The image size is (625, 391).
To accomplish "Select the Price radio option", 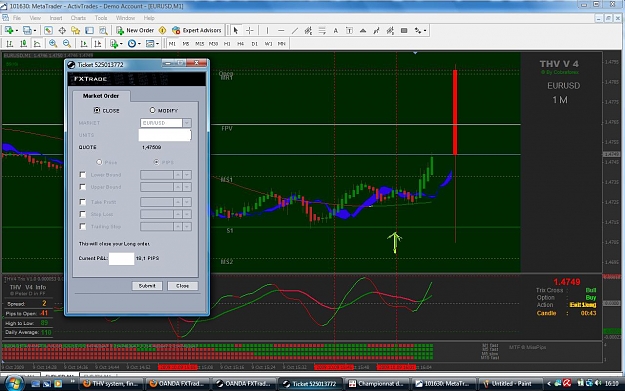I will coord(99,162).
